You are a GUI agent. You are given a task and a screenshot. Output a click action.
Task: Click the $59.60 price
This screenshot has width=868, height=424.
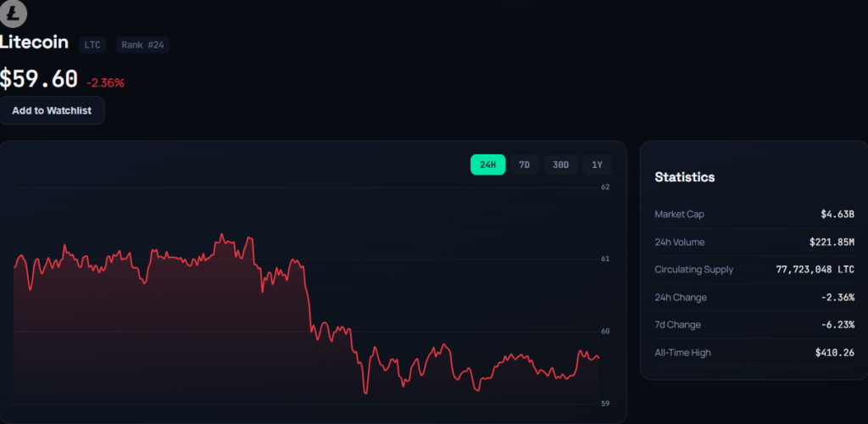click(x=39, y=79)
